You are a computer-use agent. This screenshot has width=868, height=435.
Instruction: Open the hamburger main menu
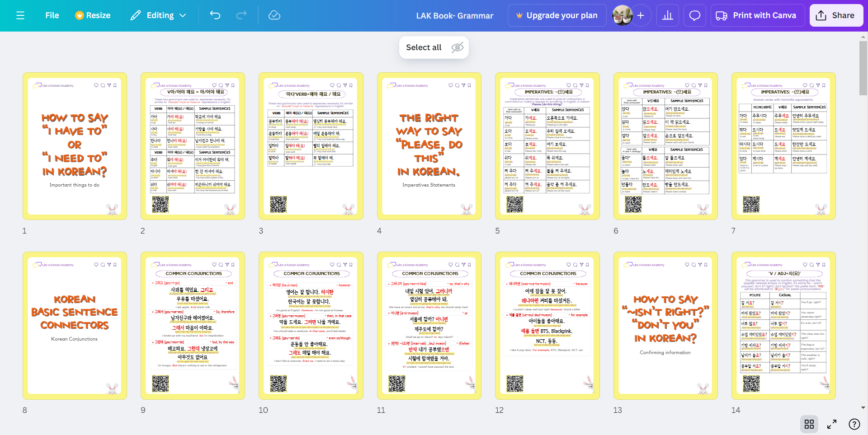point(20,15)
